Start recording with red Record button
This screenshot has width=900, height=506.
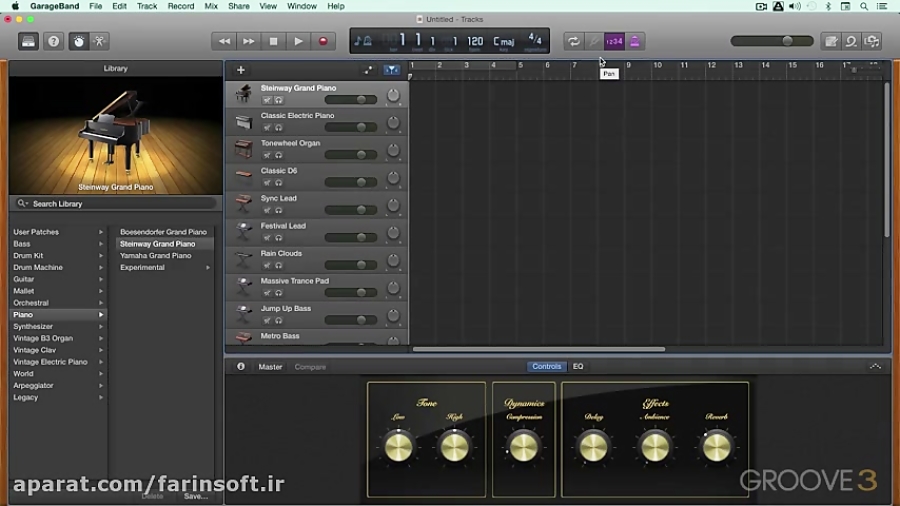point(323,41)
